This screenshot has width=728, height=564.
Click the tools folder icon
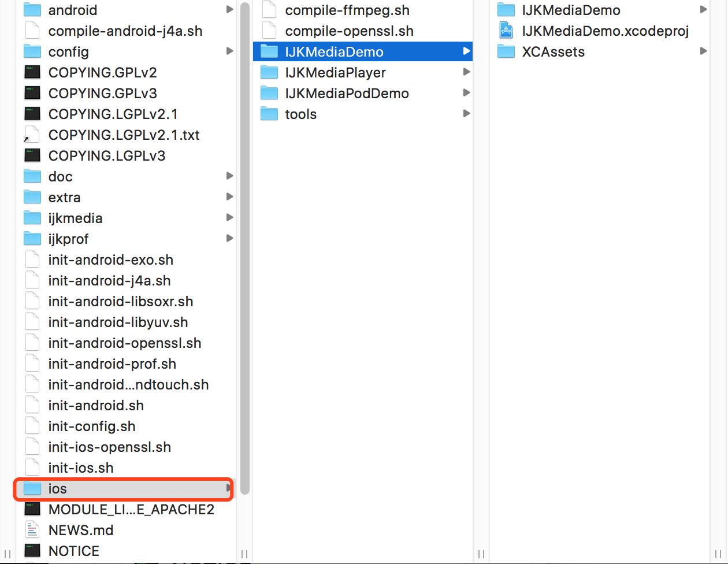(269, 114)
